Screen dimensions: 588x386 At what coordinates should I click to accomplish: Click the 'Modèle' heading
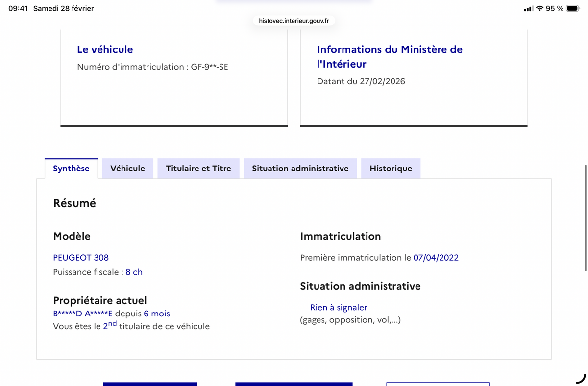click(x=72, y=236)
